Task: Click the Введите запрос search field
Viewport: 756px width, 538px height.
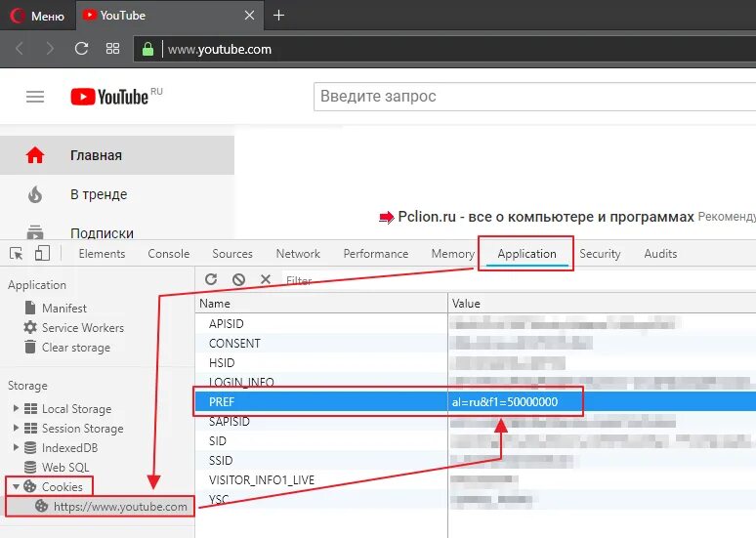Action: click(534, 97)
